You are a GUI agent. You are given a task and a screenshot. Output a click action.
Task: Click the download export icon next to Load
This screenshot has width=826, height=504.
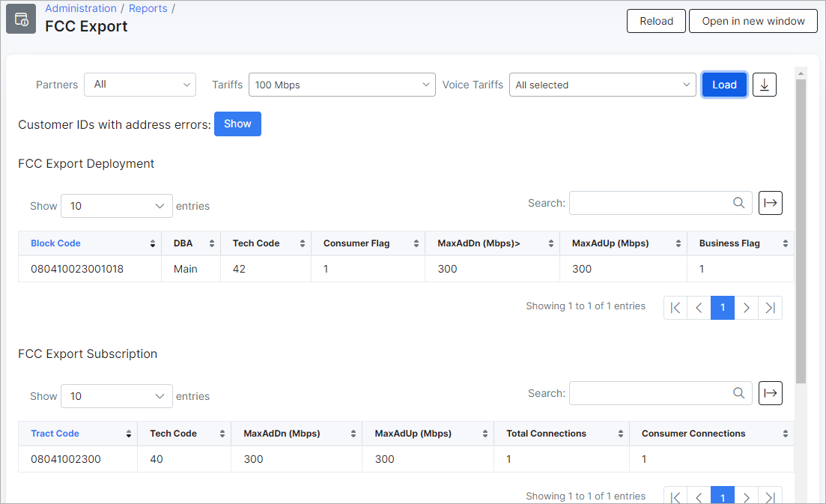point(764,85)
